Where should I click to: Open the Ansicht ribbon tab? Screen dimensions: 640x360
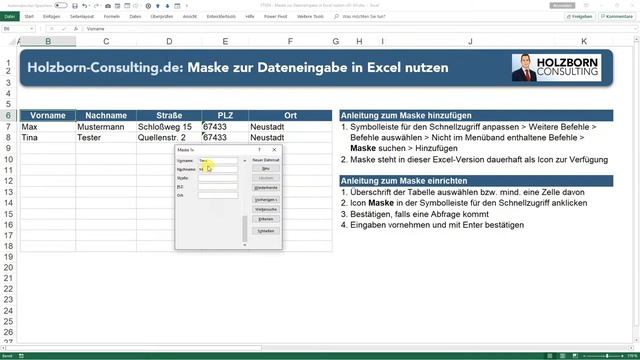coord(189,16)
